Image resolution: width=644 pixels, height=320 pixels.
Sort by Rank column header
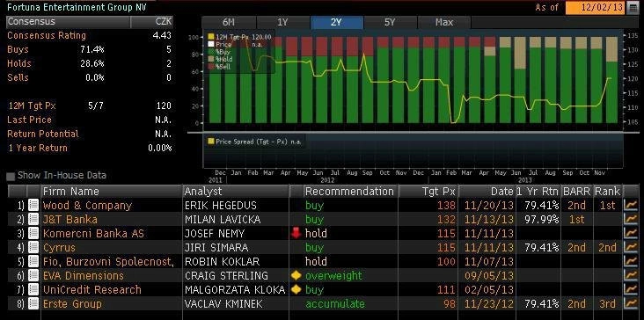click(608, 192)
